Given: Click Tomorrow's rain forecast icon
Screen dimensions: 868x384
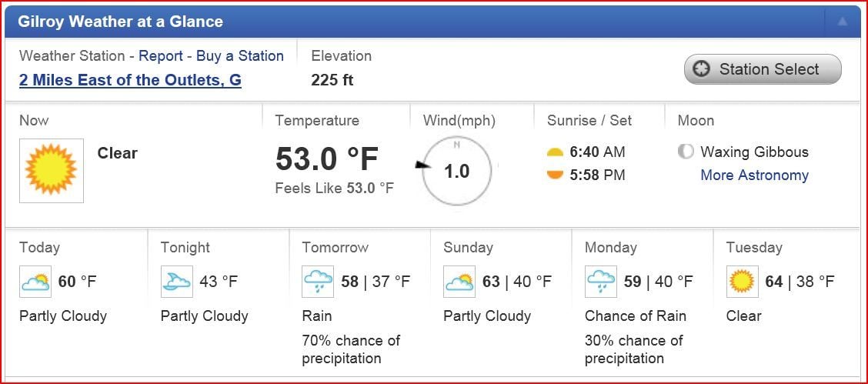Looking at the screenshot, I should 318,282.
